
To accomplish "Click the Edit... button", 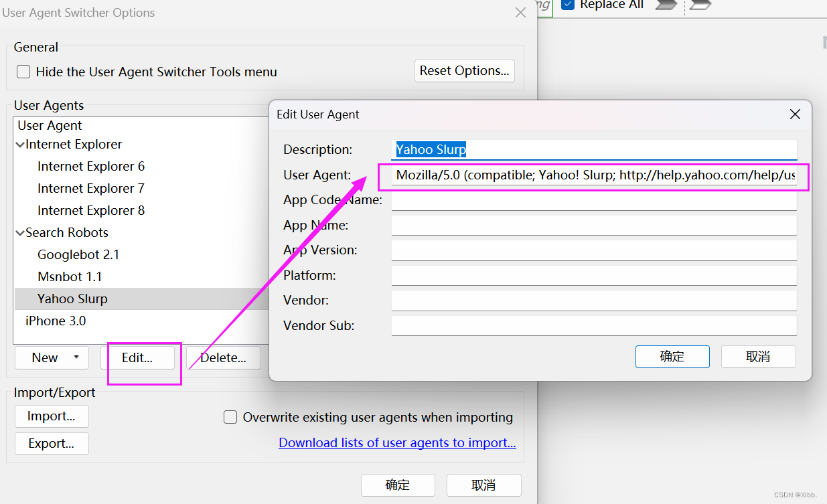I will (137, 357).
